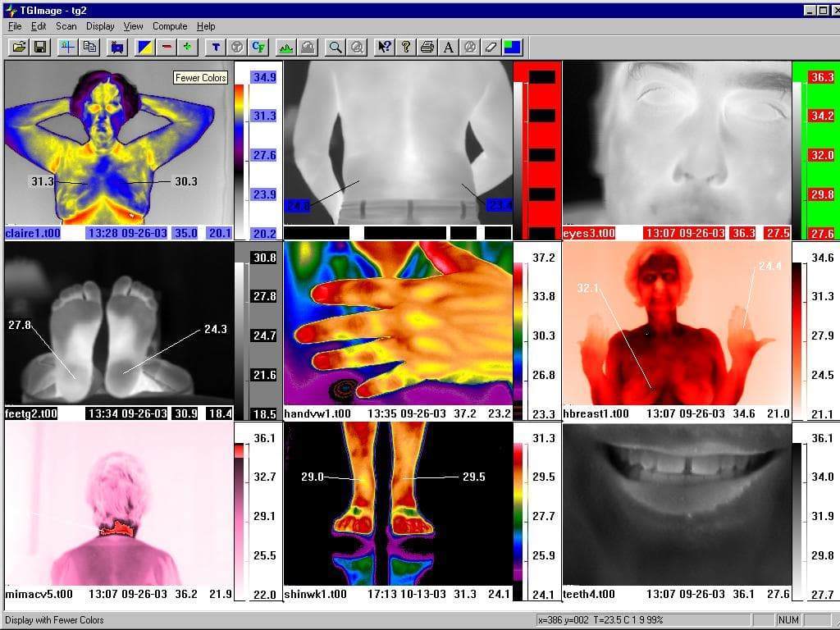This screenshot has width=840, height=630.
Task: Open the Display menu
Action: pyautogui.click(x=100, y=26)
